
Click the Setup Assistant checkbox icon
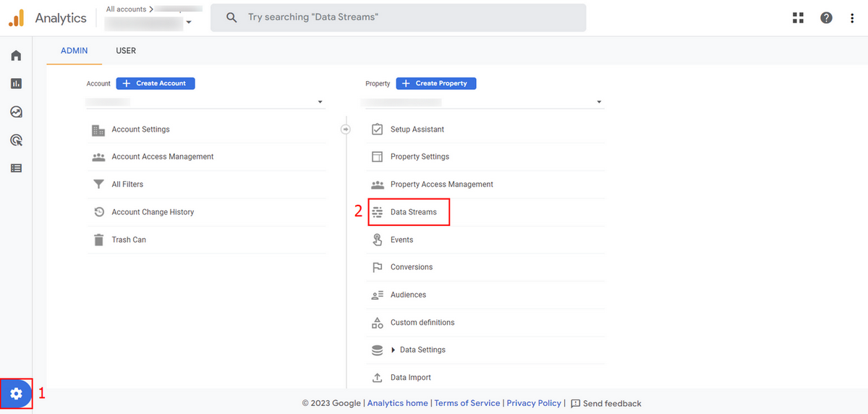(377, 130)
